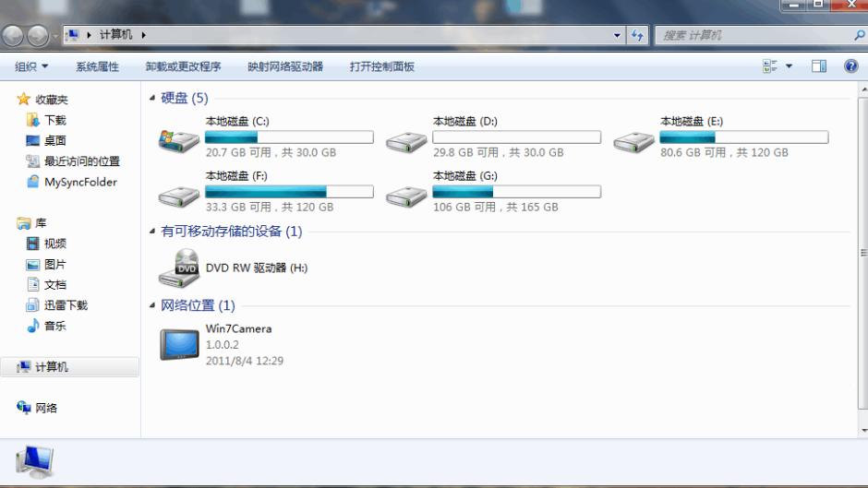Click the vertical scrollbar down arrow
Viewport: 868px width, 488px height.
pyautogui.click(x=863, y=431)
